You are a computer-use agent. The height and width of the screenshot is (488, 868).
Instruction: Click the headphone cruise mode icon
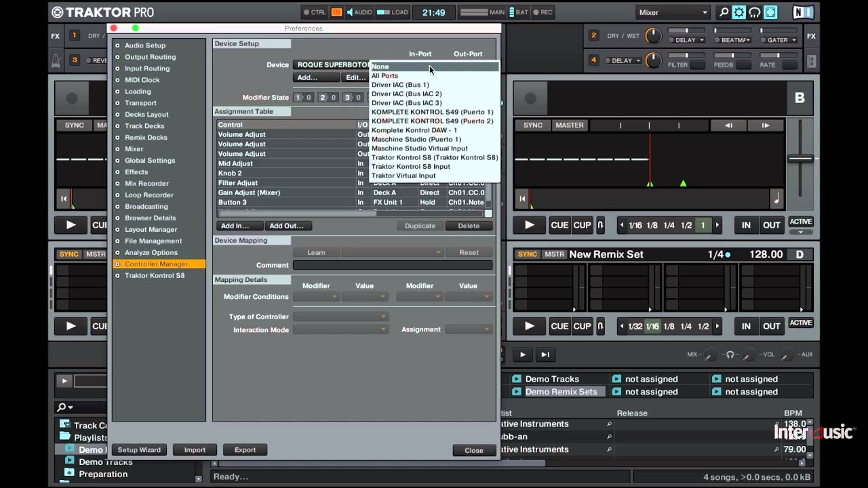[754, 12]
